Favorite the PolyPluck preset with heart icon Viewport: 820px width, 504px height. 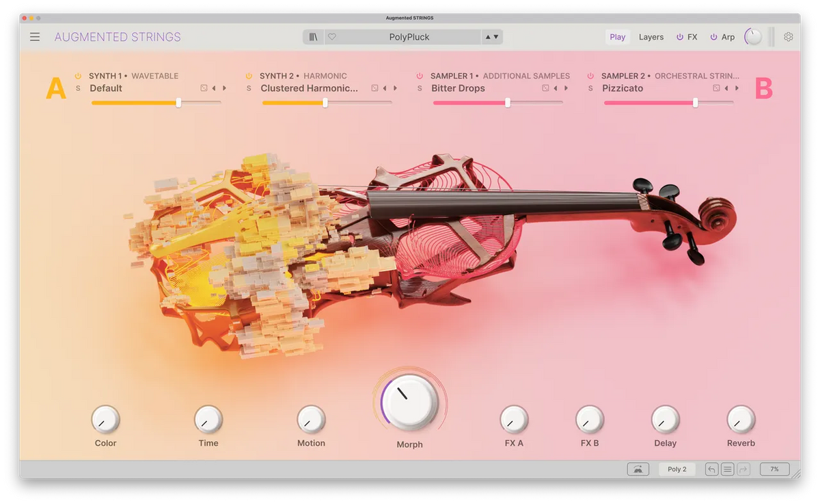click(x=332, y=37)
